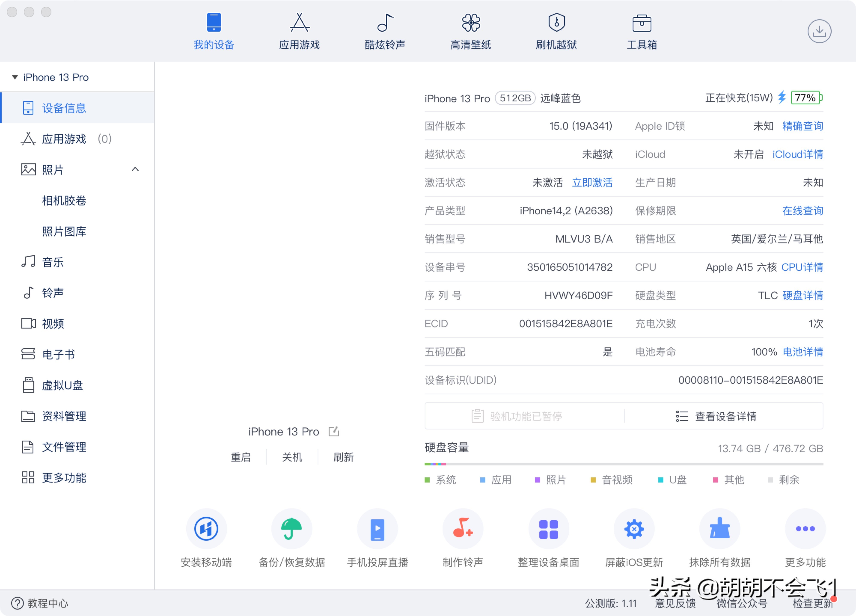This screenshot has width=856, height=616.
Task: Click the 刷新 refresh button
Action: (x=343, y=457)
